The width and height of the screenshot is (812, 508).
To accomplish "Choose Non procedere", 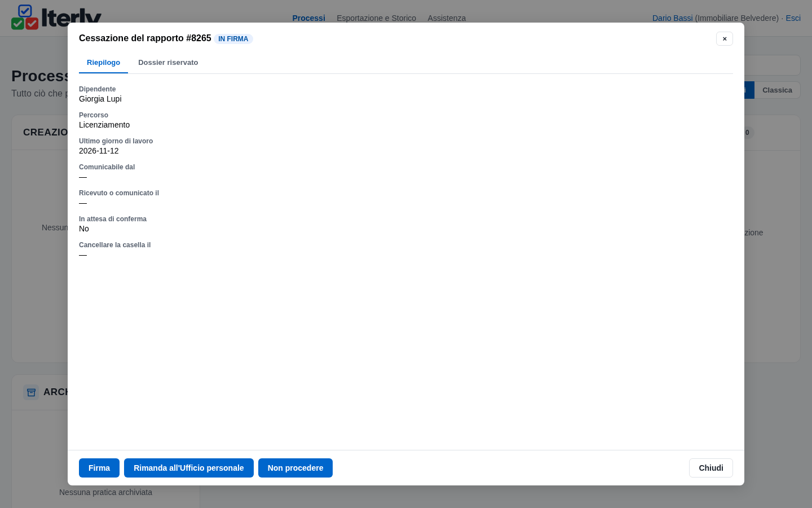I will coord(295,468).
